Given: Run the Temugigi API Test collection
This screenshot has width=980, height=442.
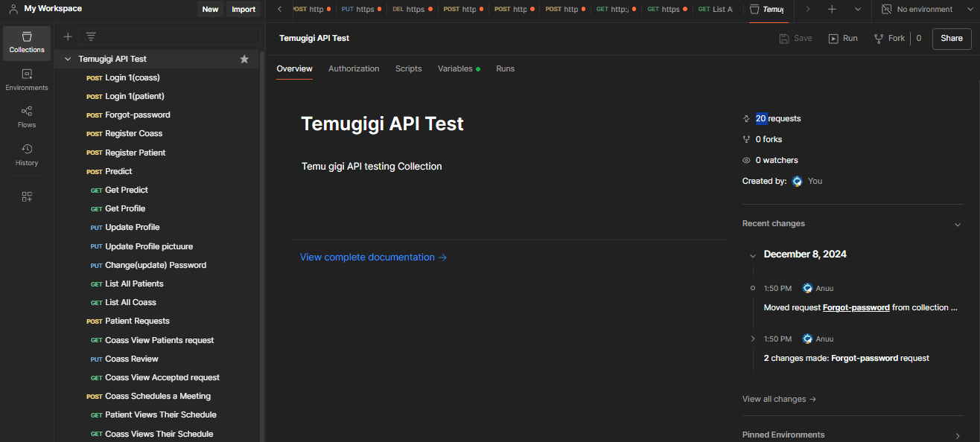Looking at the screenshot, I should 843,38.
